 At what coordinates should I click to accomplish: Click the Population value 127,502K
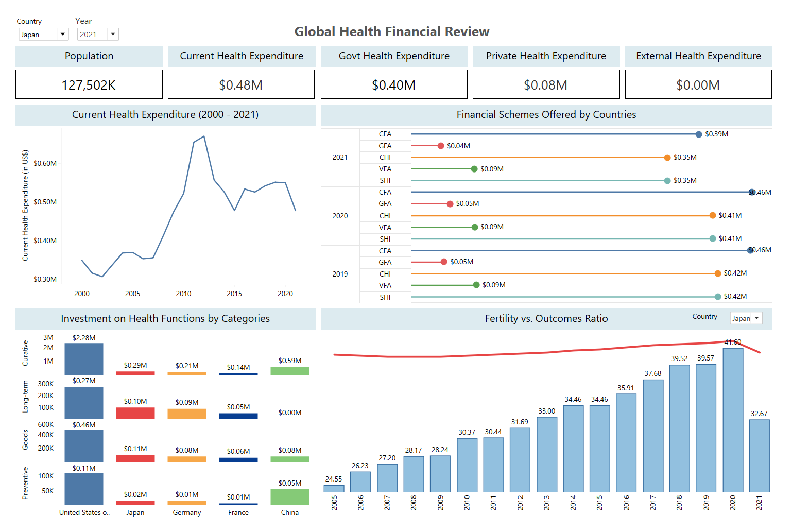89,85
